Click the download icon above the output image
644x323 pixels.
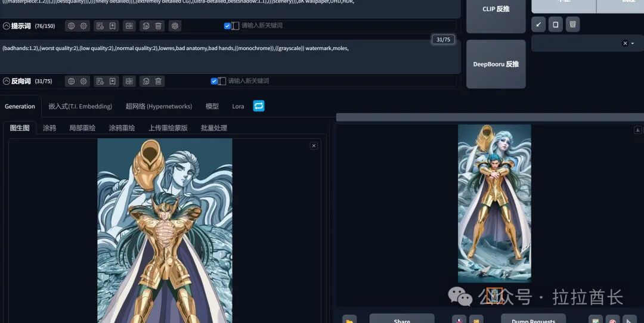638,130
